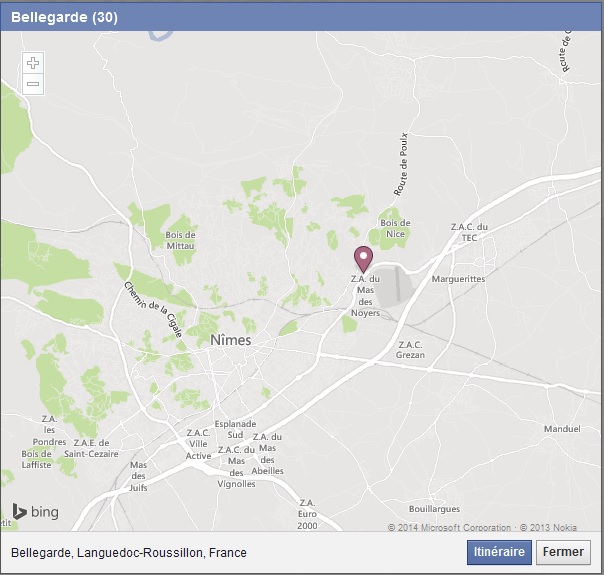The width and height of the screenshot is (604, 575).
Task: Select the Esplanade Sud label
Action: (235, 429)
